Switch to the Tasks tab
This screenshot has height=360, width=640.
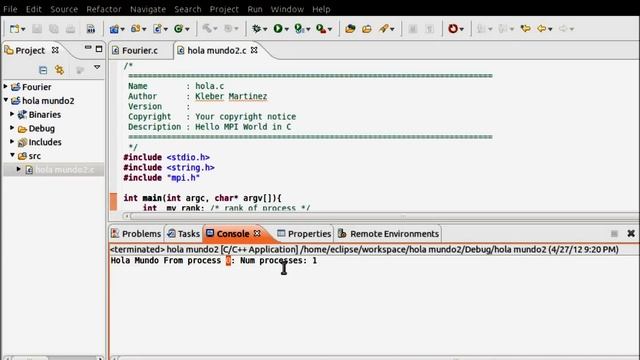click(184, 233)
